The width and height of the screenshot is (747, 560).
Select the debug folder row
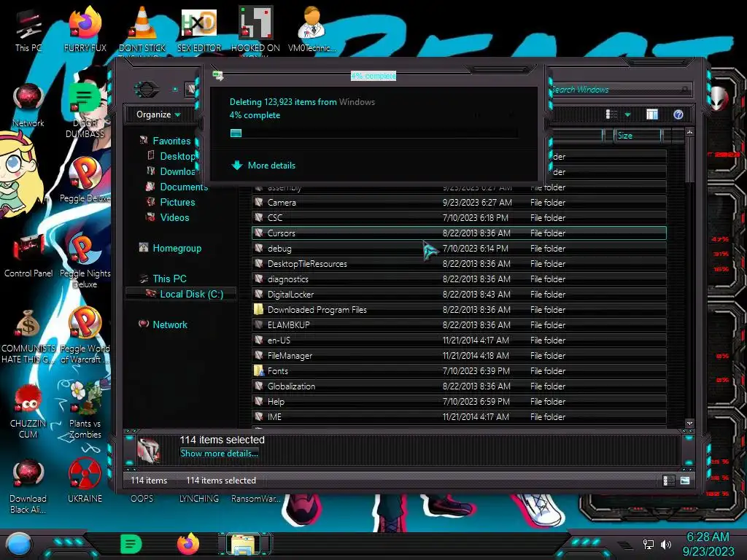[459, 248]
